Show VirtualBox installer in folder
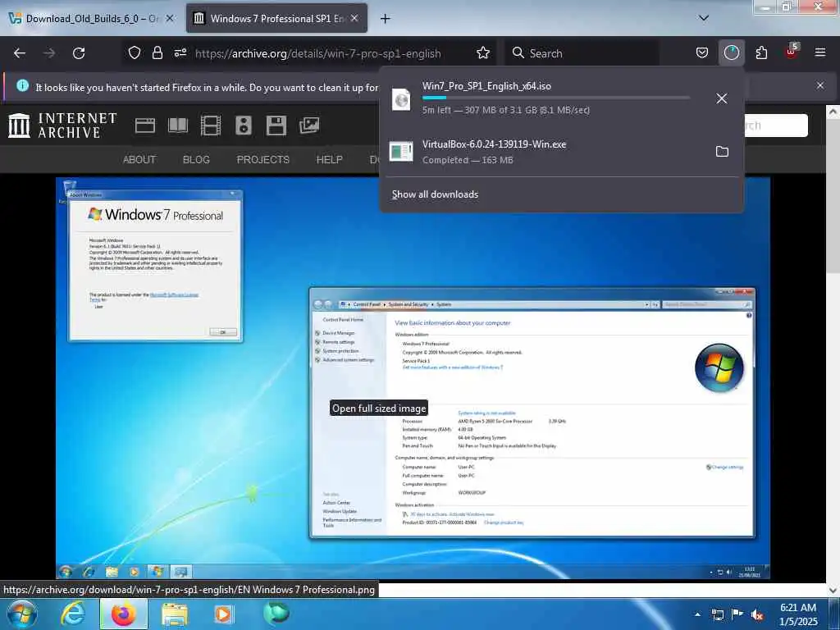Screen dimensions: 840x630 [722, 152]
